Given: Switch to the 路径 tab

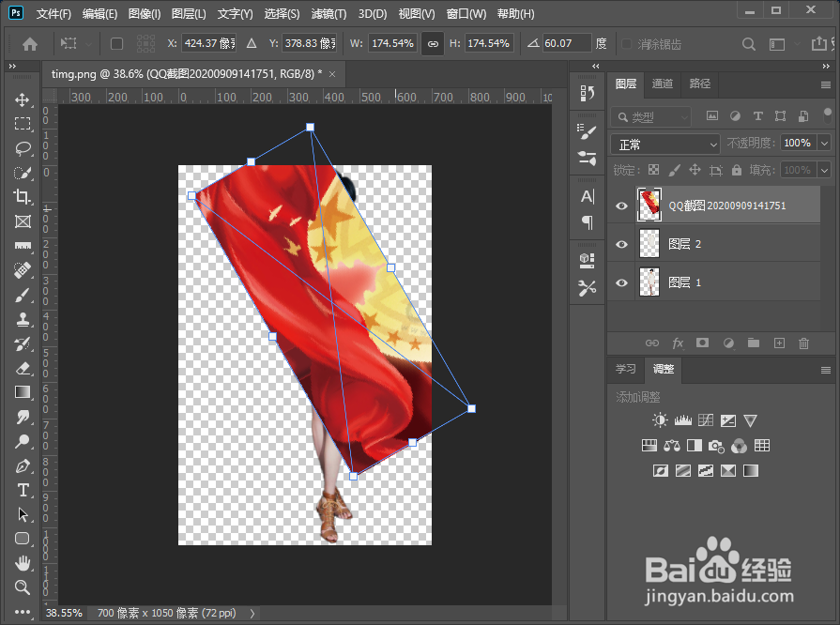Looking at the screenshot, I should click(x=699, y=84).
